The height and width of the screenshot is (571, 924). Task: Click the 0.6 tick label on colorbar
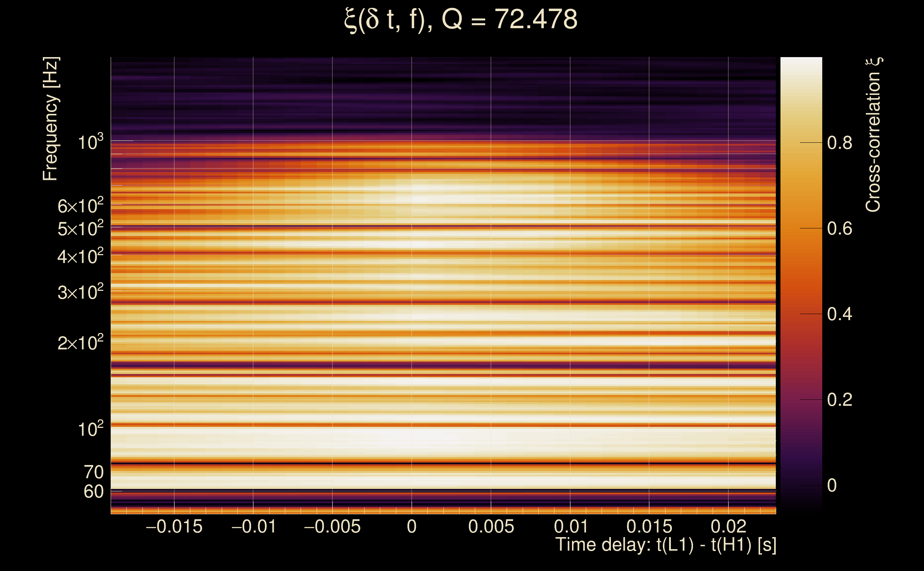click(839, 229)
